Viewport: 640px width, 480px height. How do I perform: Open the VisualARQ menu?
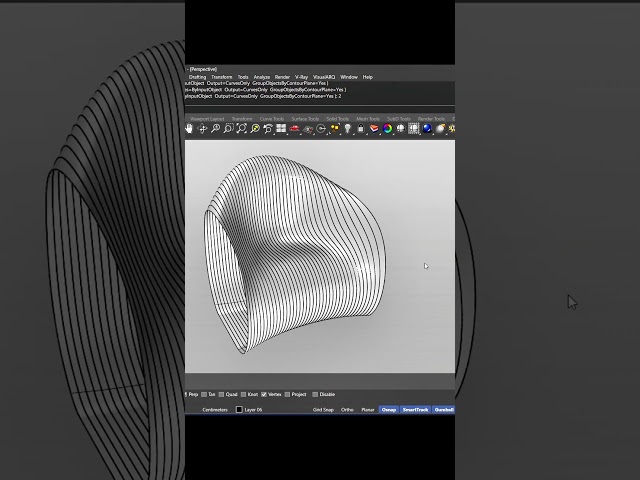pyautogui.click(x=324, y=77)
